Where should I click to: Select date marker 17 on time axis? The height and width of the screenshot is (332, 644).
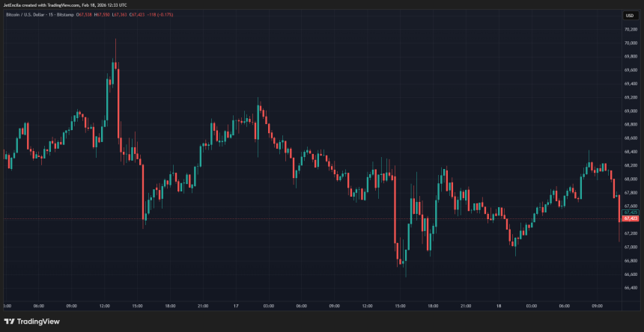[234, 306]
